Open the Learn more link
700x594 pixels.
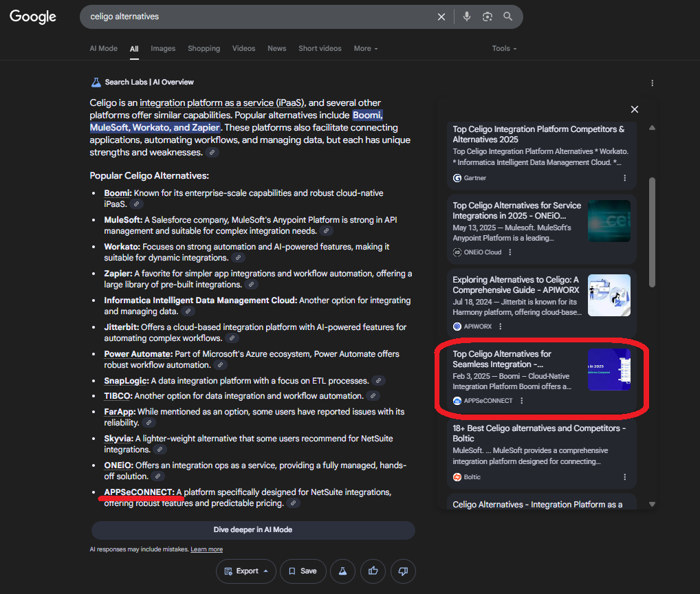tap(207, 549)
